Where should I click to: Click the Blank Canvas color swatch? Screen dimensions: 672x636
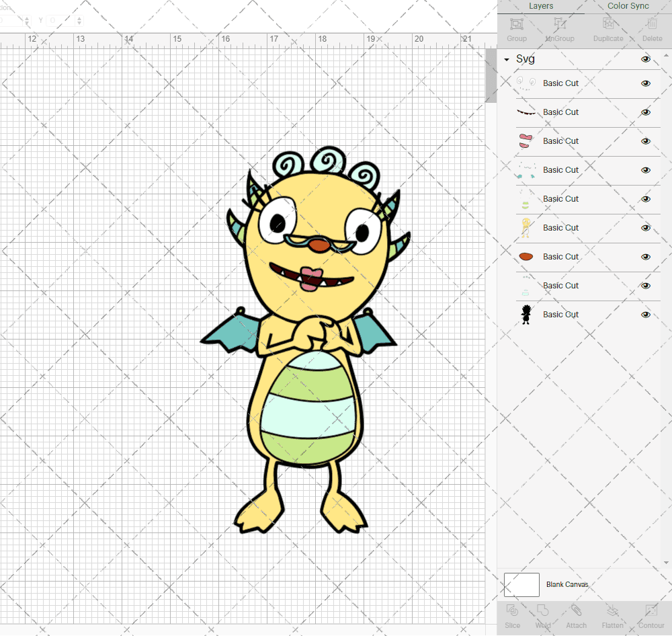tap(521, 584)
